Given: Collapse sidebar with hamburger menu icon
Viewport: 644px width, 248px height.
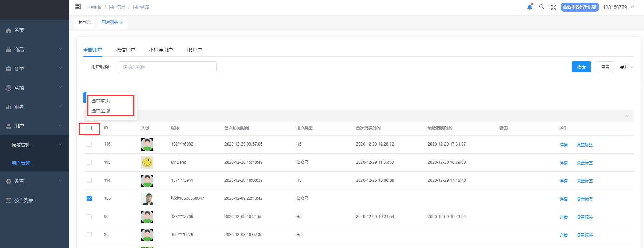Looking at the screenshot, I should (x=78, y=7).
